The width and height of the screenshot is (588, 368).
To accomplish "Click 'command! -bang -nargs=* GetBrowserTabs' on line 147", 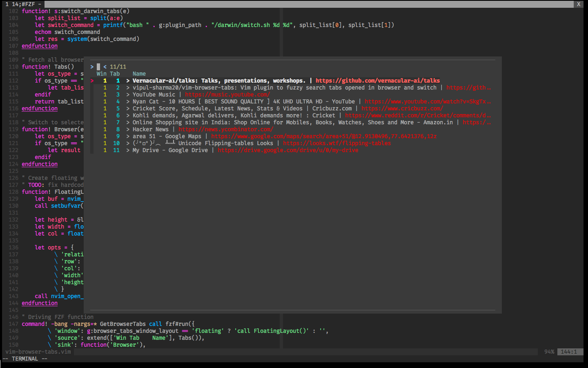I will pyautogui.click(x=84, y=324).
